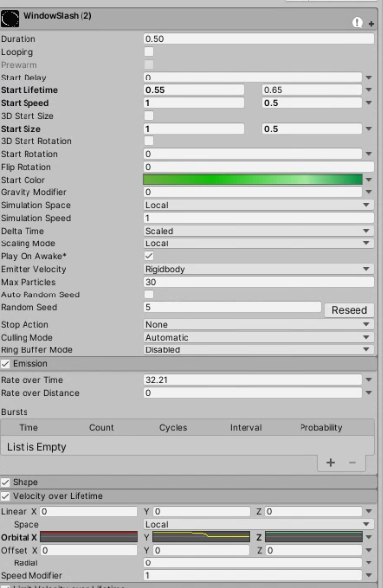Add a burst with the plus button
This screenshot has height=588, width=383.
point(331,462)
